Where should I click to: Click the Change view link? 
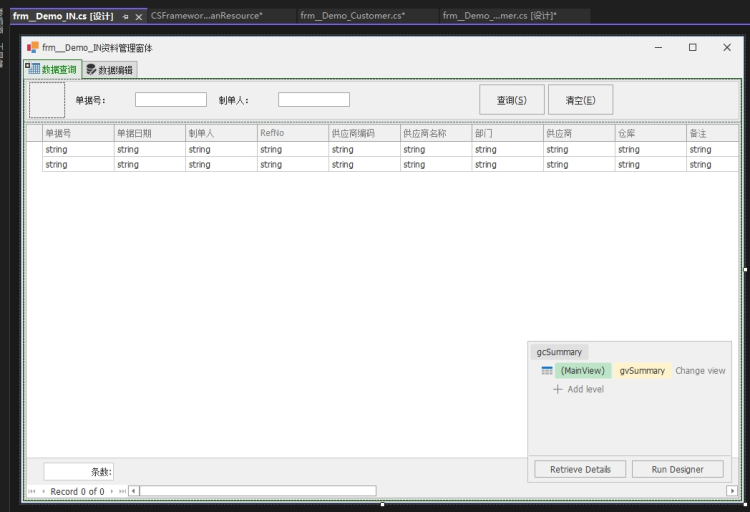(x=700, y=371)
